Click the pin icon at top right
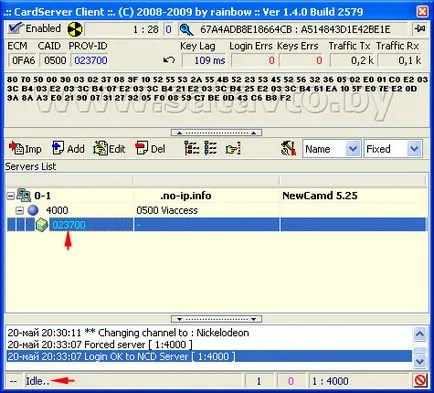Screen dimensions: 434x393 (420, 29)
